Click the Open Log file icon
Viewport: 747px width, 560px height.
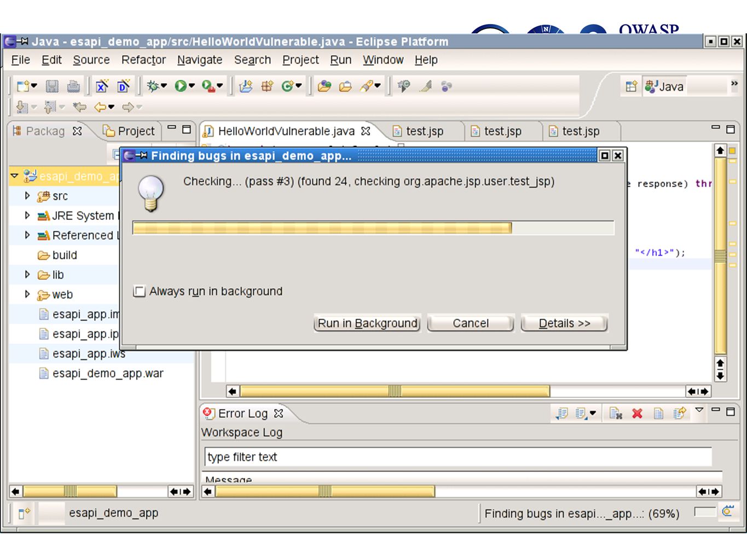(x=658, y=413)
